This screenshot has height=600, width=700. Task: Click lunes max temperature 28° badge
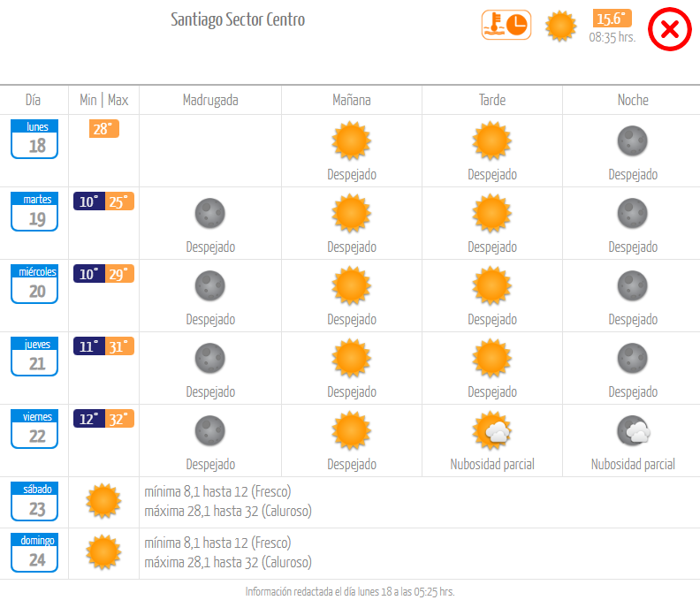[x=104, y=129]
